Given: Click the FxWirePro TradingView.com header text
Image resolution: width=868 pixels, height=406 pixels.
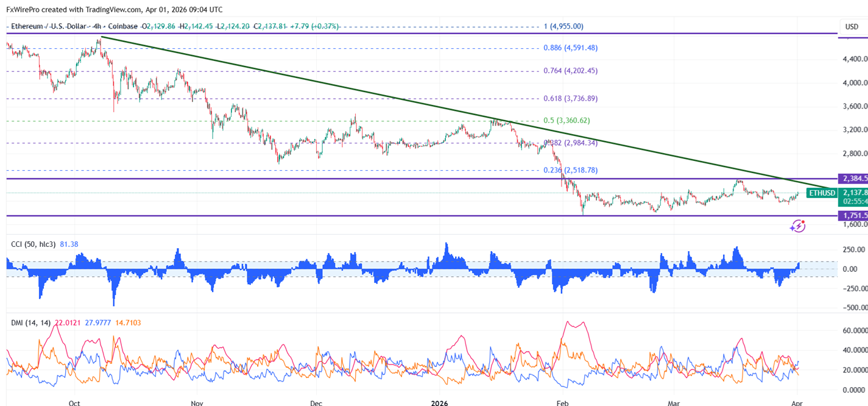Looking at the screenshot, I should (x=115, y=9).
